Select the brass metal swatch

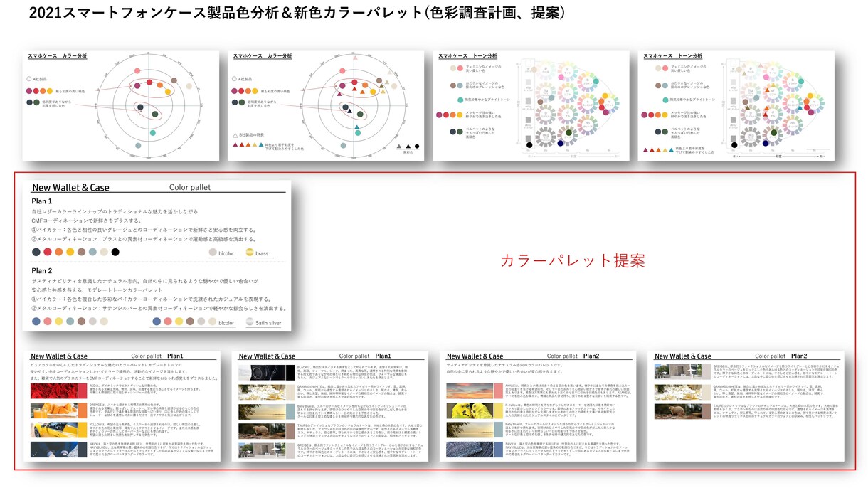coord(250,253)
